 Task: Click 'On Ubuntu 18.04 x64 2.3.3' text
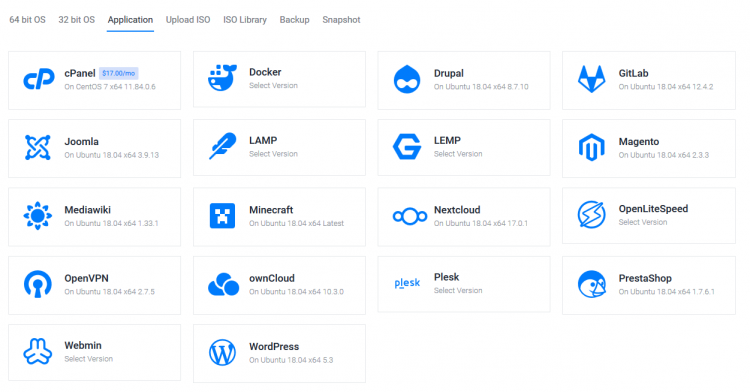[663, 155]
